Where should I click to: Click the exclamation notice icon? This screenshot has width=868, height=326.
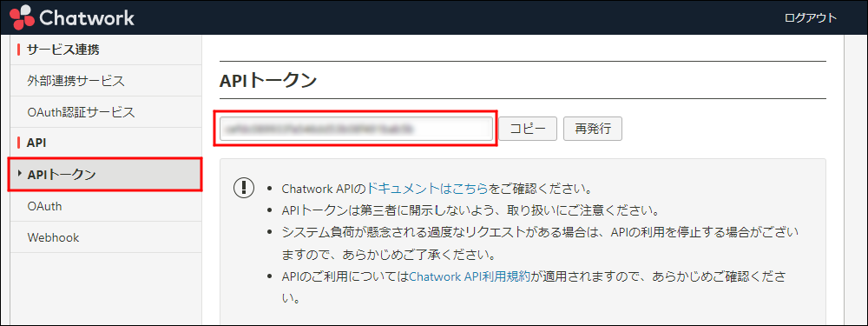click(243, 188)
